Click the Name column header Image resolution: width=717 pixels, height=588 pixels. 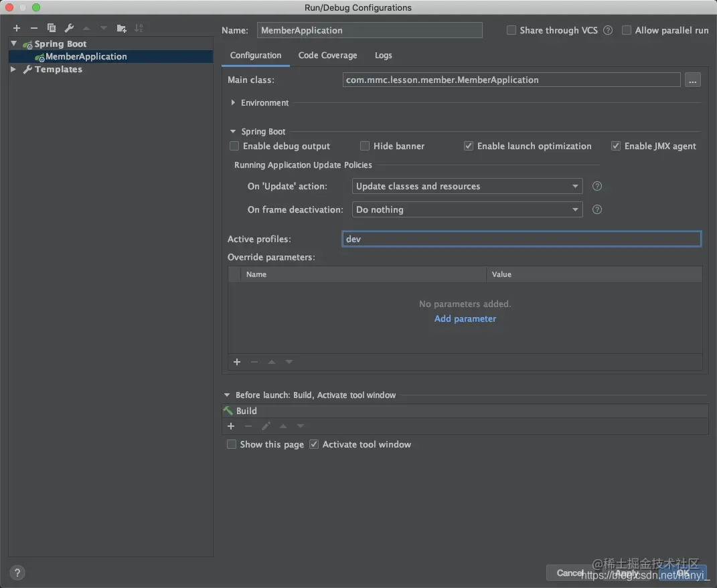point(363,274)
